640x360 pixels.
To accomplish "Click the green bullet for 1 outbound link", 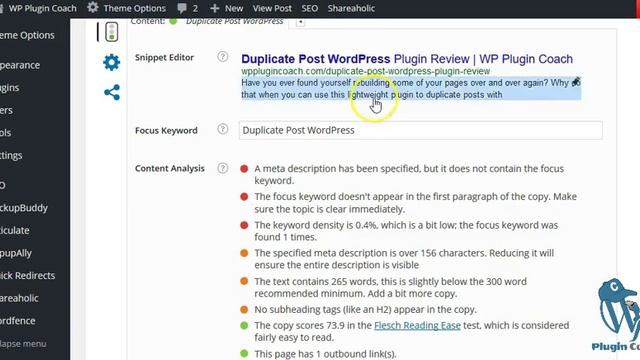I will click(244, 353).
